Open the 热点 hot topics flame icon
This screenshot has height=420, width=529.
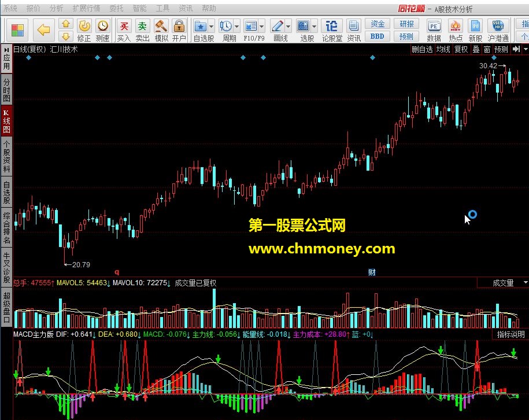click(x=456, y=31)
